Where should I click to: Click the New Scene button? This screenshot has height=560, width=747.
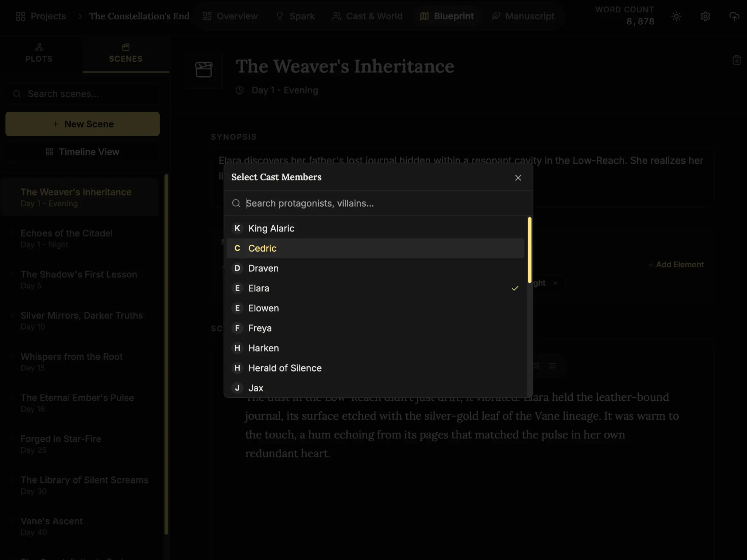point(82,124)
